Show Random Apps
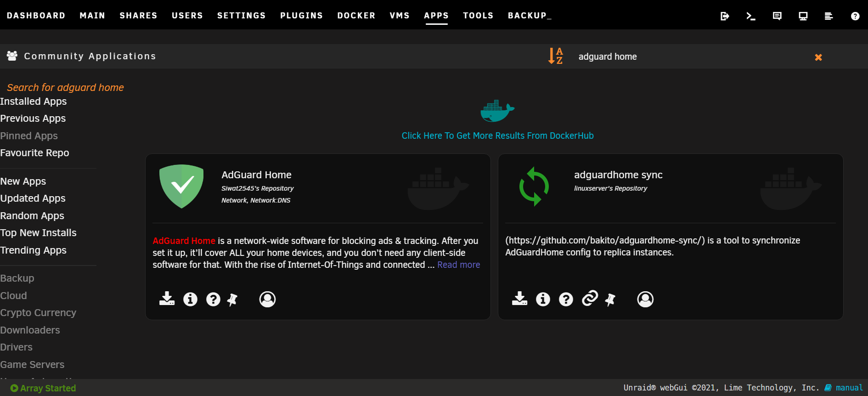Screen dimensions: 868x396 click(32, 215)
